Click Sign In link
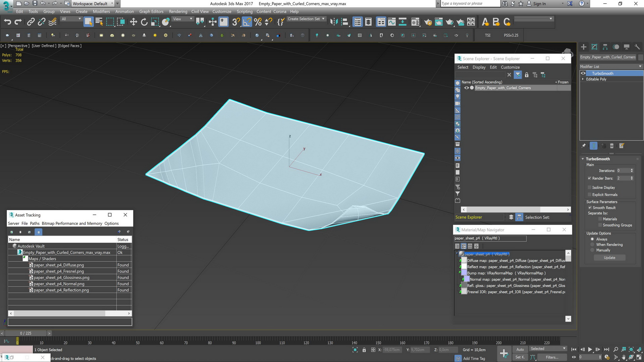This screenshot has width=644, height=362. click(539, 4)
